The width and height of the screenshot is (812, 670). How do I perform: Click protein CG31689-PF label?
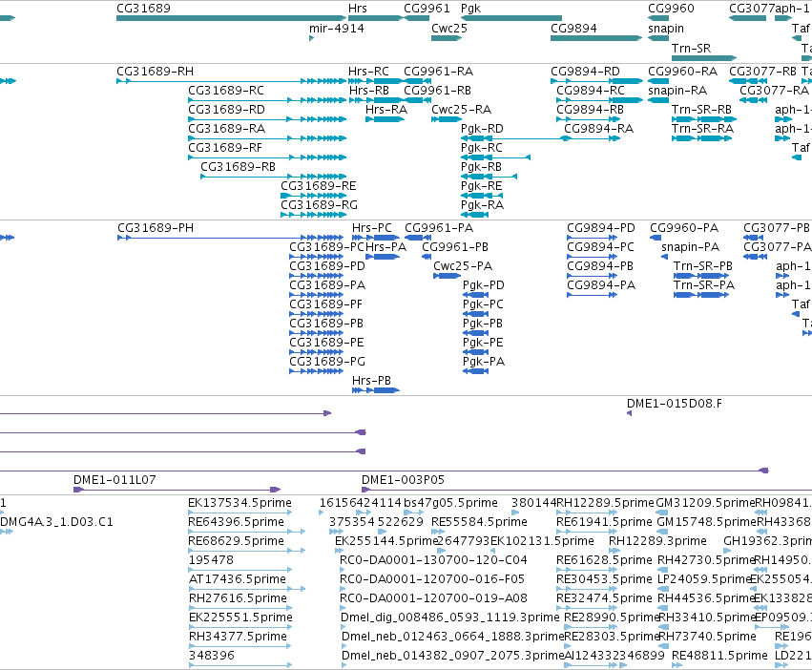pyautogui.click(x=325, y=304)
